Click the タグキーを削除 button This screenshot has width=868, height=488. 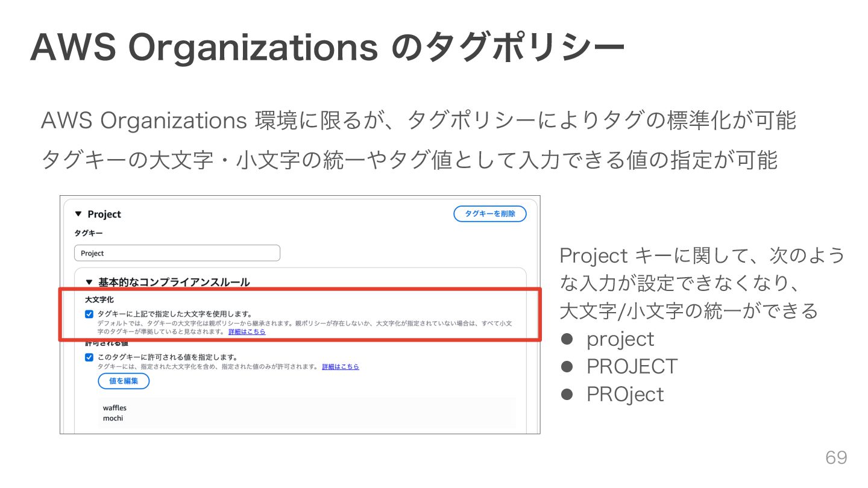(489, 214)
